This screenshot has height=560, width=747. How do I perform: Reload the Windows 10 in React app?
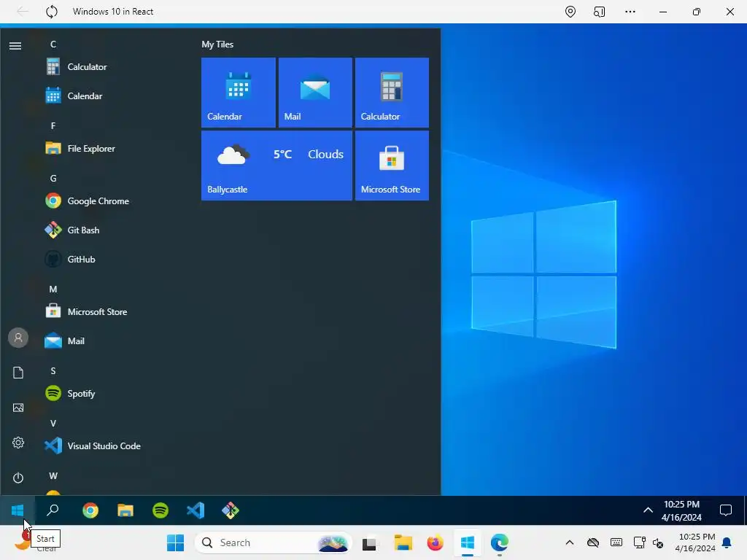click(52, 12)
